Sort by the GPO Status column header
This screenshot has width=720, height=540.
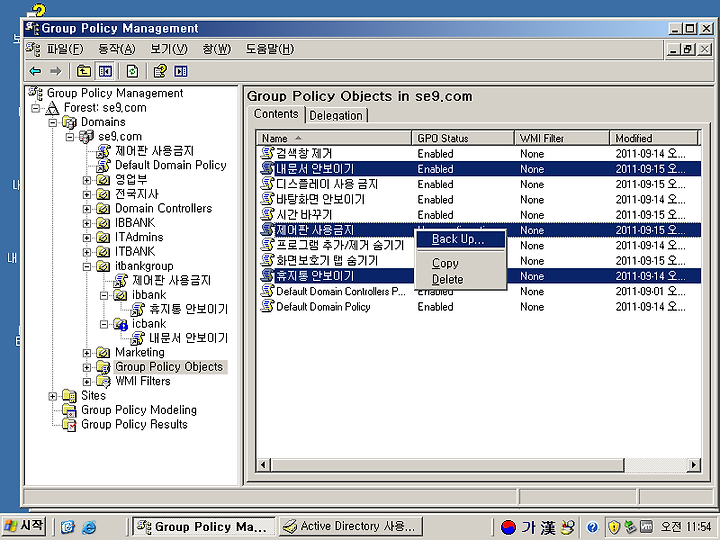[463, 138]
